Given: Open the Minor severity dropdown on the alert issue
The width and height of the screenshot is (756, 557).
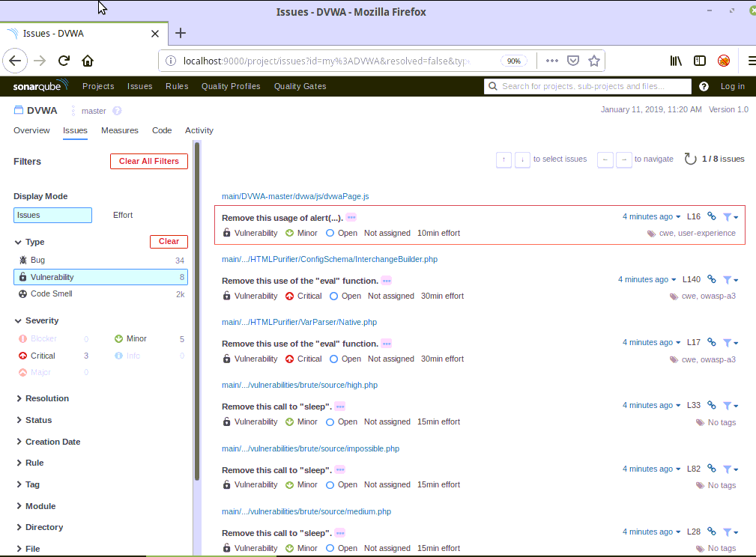Looking at the screenshot, I should click(x=302, y=233).
